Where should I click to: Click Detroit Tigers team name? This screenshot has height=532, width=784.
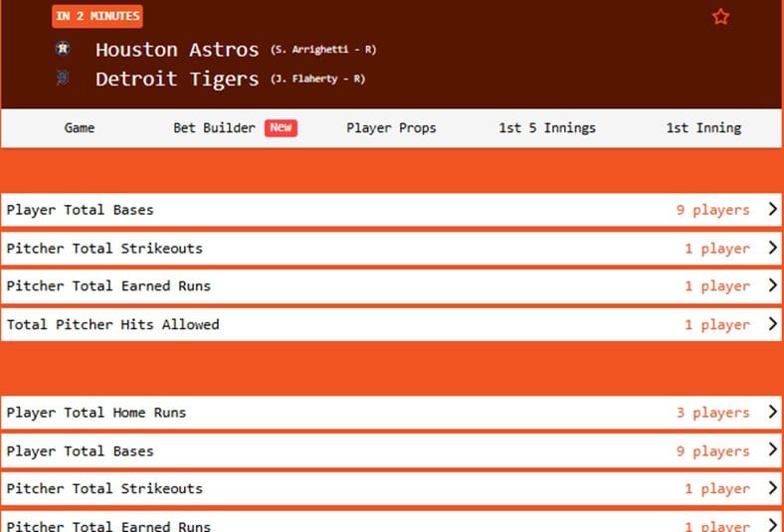177,79
